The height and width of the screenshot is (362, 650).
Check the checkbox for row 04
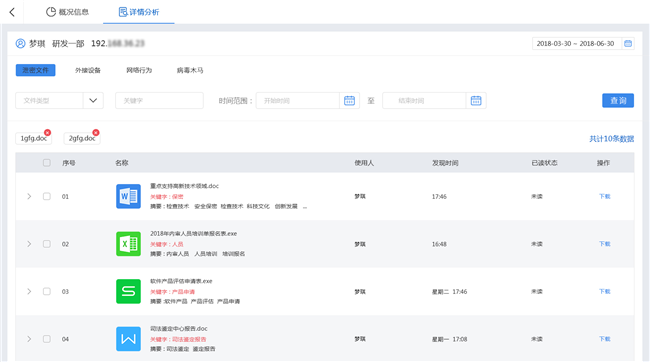pos(47,339)
